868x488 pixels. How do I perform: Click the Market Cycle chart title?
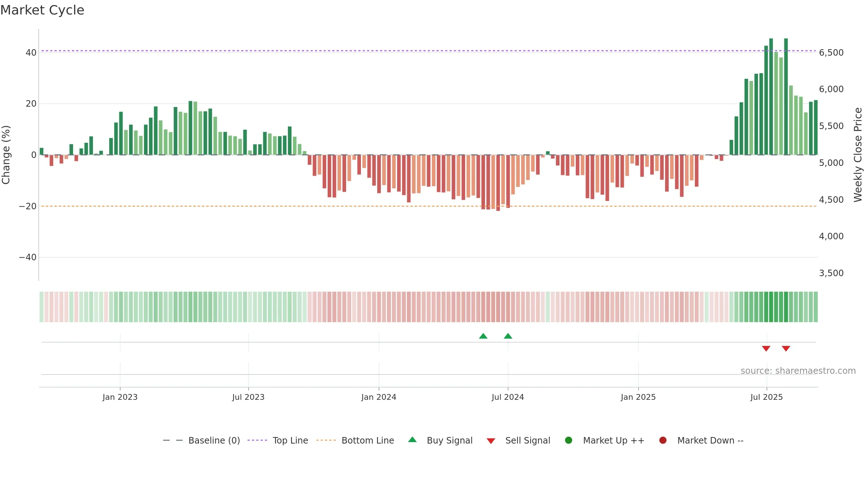pyautogui.click(x=42, y=10)
